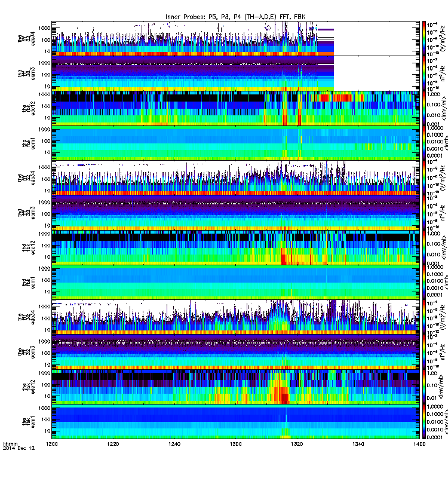448x478 pixels.
Task: Click inside the thd fff edc34 spectrogram panel
Action: pyautogui.click(x=235, y=178)
